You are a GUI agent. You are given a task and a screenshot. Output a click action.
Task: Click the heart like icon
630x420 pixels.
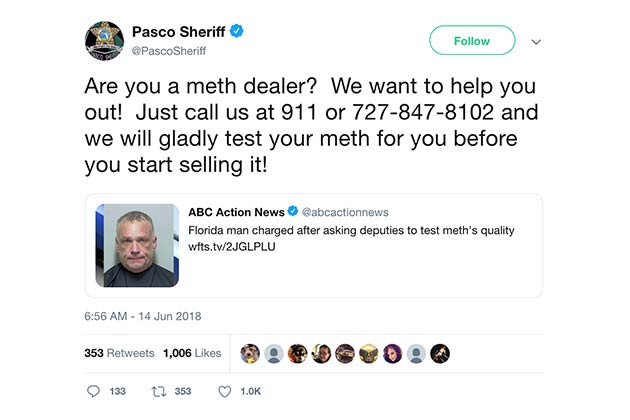pos(224,391)
